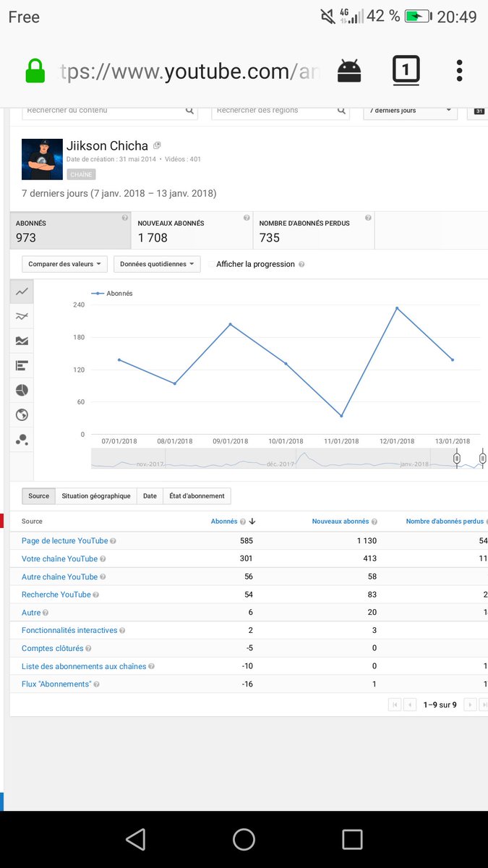Screen dimensions: 488x868
Task: Open Autre chaîne YouTube source link
Action: point(59,577)
